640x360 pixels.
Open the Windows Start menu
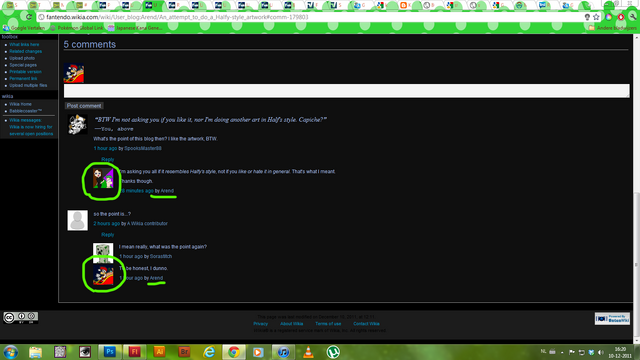11,352
